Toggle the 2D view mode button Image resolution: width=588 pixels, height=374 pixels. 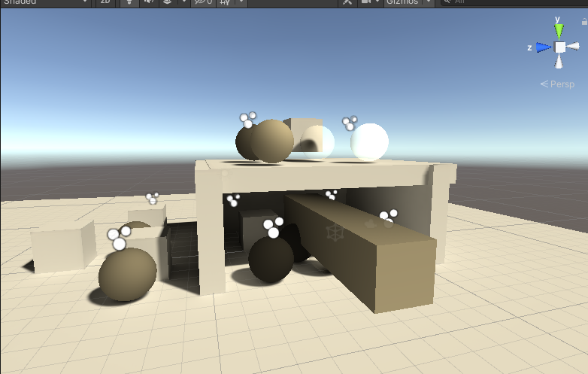105,2
